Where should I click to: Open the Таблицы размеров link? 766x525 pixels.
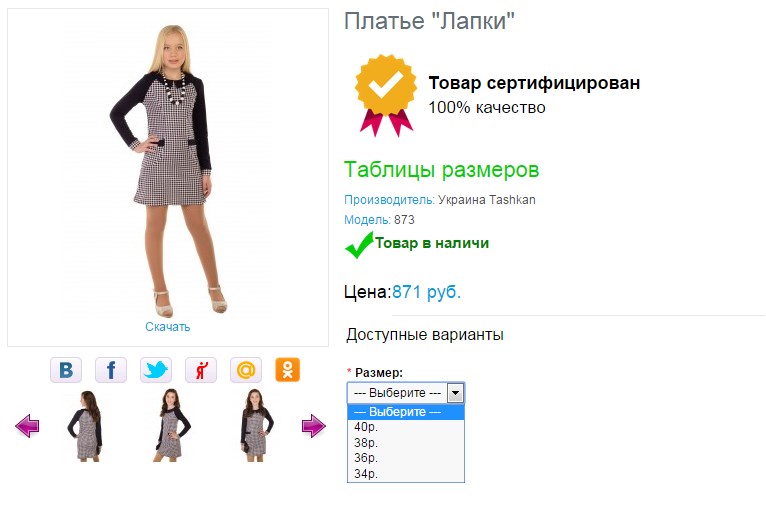tap(442, 170)
